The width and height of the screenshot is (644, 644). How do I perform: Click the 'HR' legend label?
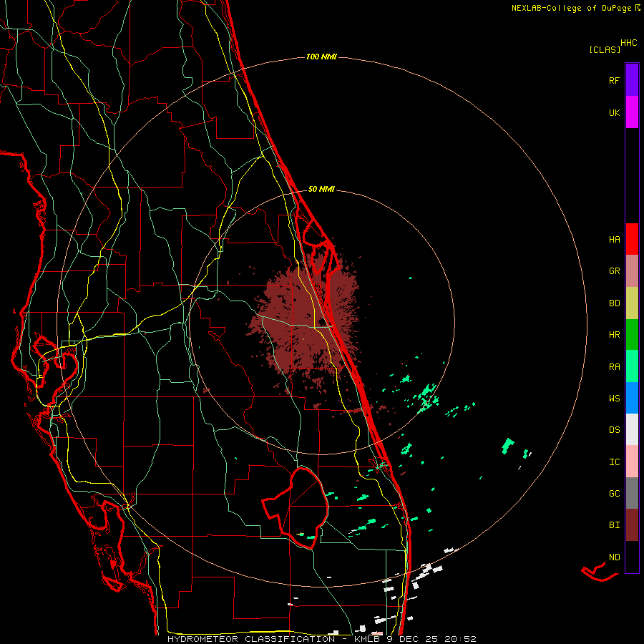[x=614, y=335]
